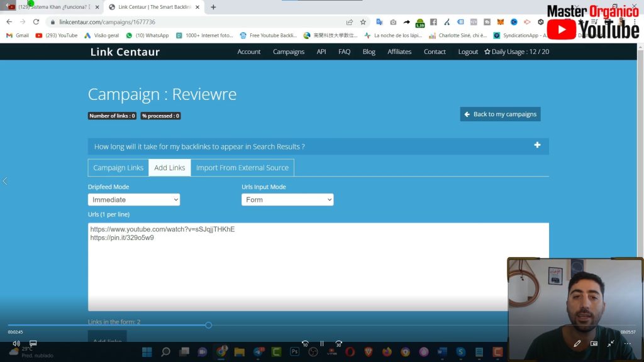The height and width of the screenshot is (362, 644).
Task: Open the MetaMask fox extension icon
Action: coord(500,22)
